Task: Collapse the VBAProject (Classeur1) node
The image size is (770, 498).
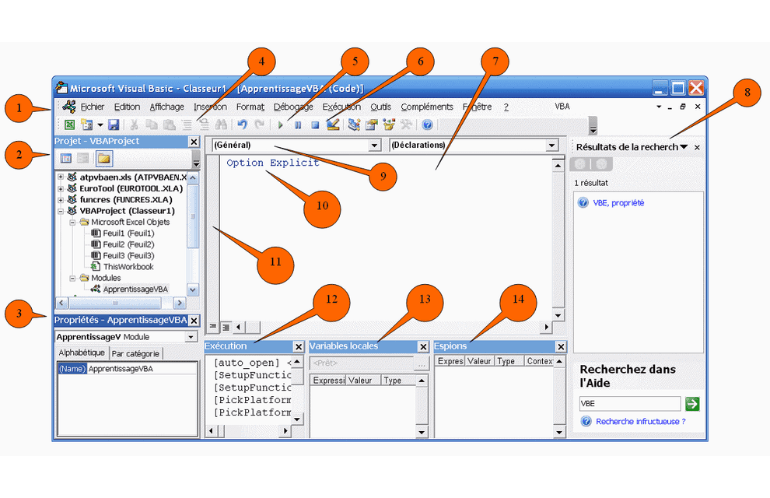Action: point(60,211)
